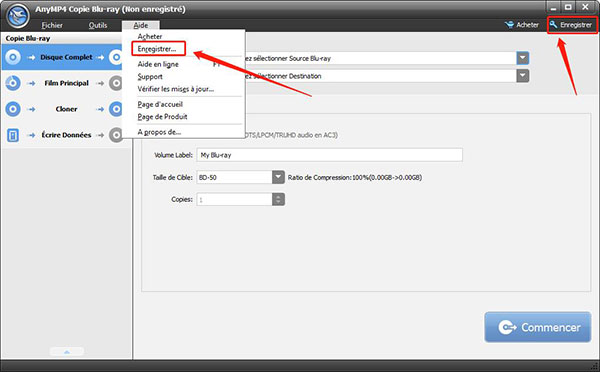The height and width of the screenshot is (372, 600).
Task: Maximize the AnyMP4 window
Action: 569,7
